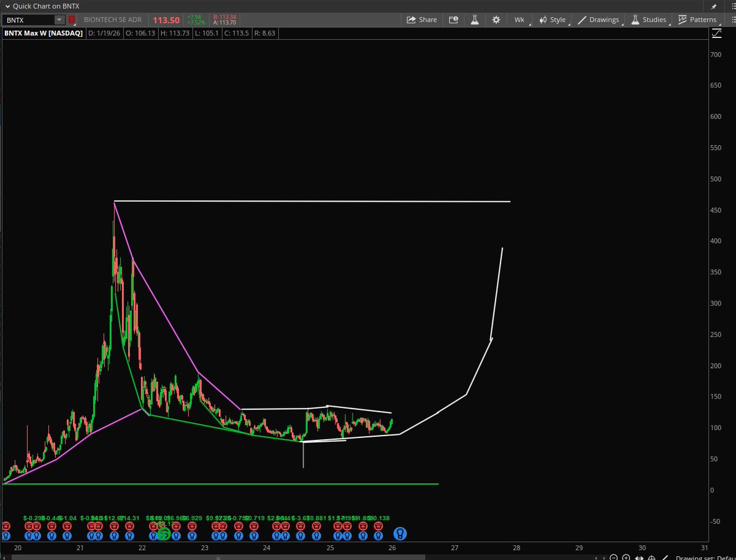Image resolution: width=736 pixels, height=560 pixels.
Task: Click the blue lightbulb icon under $0.138
Action: [x=378, y=535]
